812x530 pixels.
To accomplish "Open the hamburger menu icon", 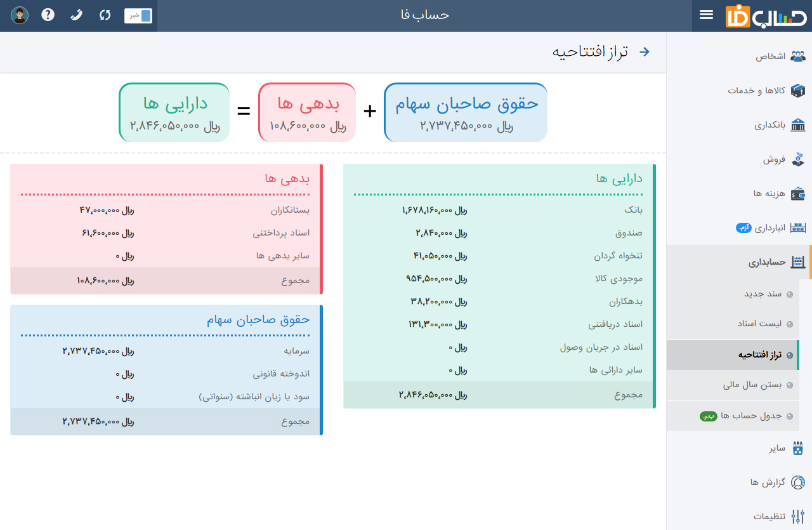I will [x=707, y=15].
